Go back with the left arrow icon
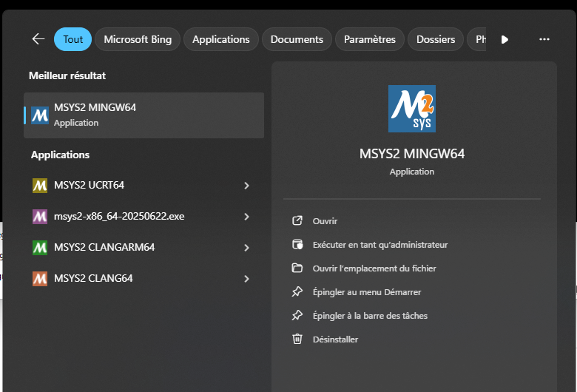577x392 pixels. (38, 39)
